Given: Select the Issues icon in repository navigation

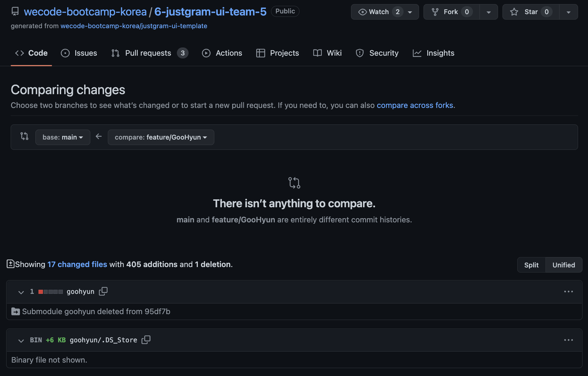Looking at the screenshot, I should click(x=65, y=53).
